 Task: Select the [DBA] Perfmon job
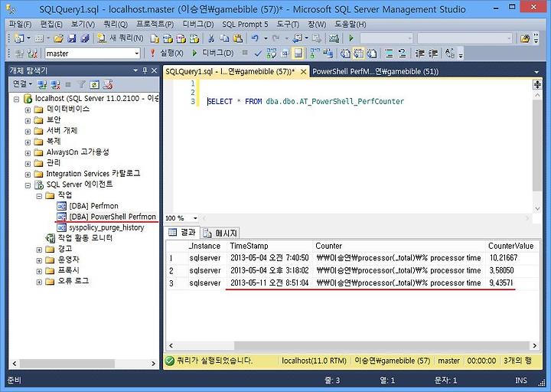pos(93,206)
